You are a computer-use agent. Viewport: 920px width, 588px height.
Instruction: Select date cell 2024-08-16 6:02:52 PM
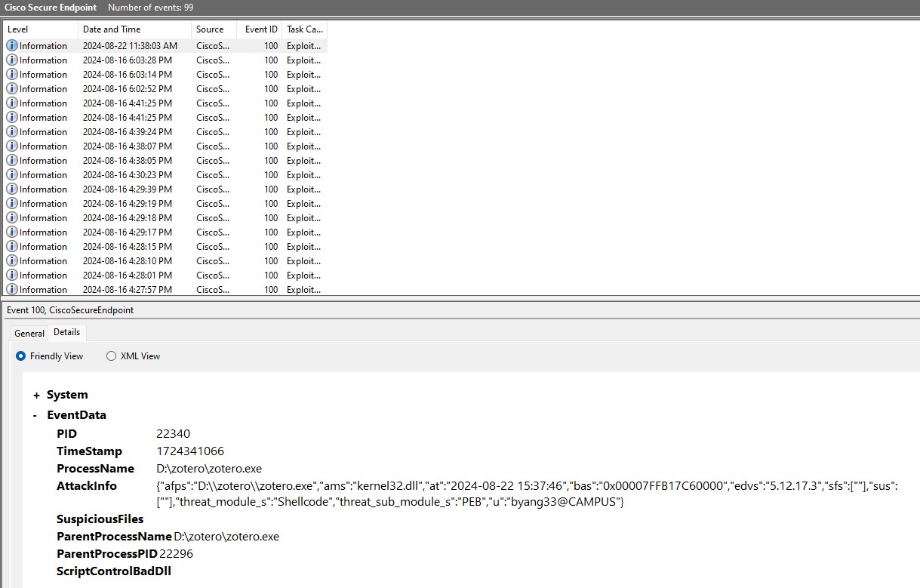coord(128,89)
